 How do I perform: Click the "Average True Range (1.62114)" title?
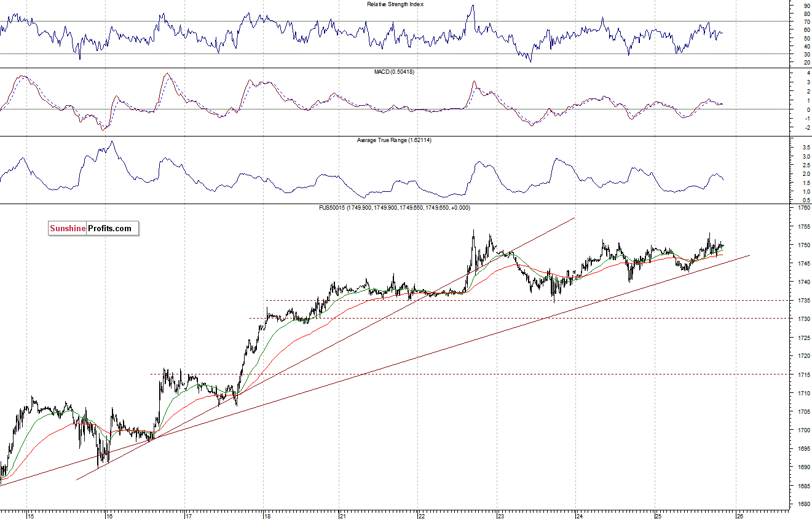394,140
